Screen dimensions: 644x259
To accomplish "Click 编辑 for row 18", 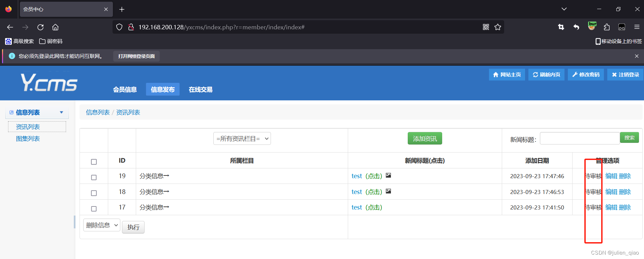I will point(611,192).
